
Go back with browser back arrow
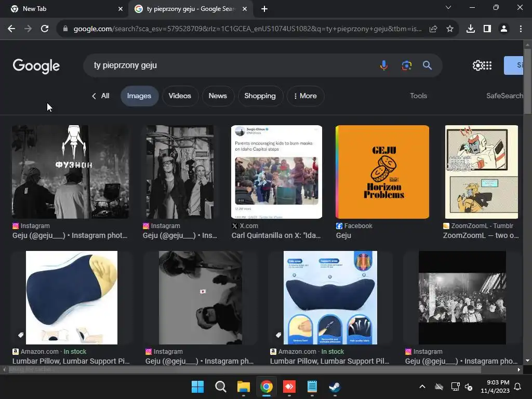11,29
